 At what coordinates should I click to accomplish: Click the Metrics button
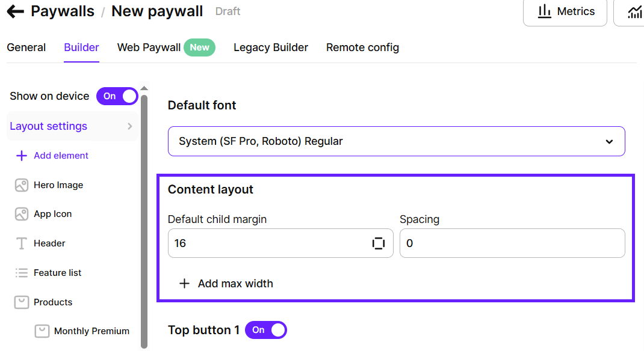pyautogui.click(x=565, y=12)
